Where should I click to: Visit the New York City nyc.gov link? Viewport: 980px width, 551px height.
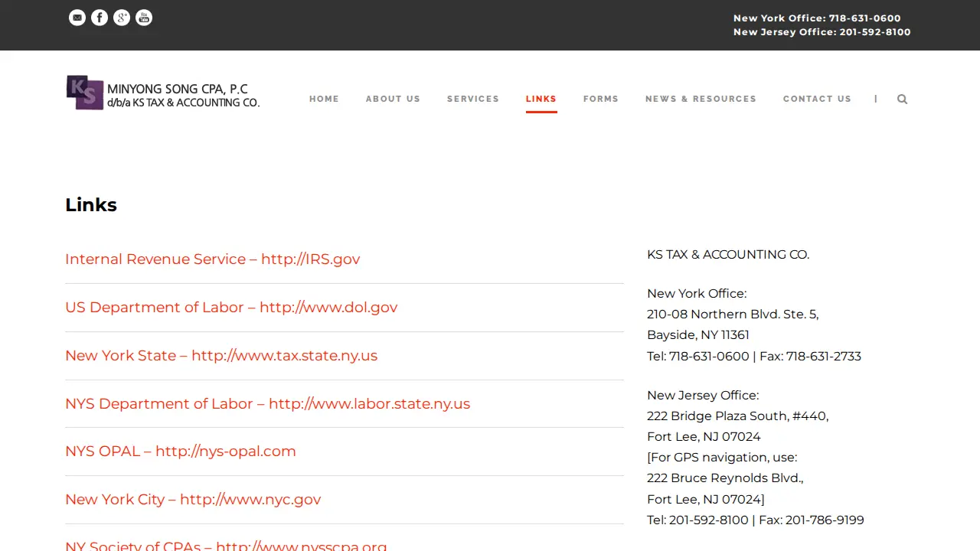[x=193, y=499]
